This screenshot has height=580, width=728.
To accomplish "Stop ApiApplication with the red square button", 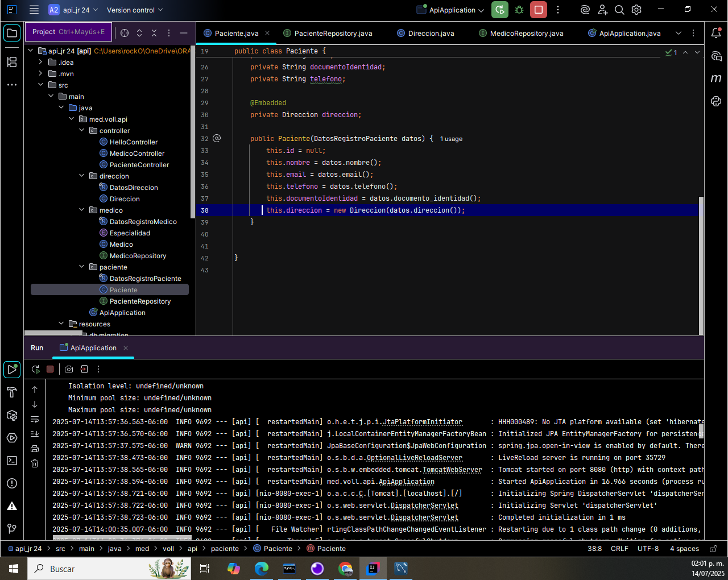I will (x=538, y=10).
